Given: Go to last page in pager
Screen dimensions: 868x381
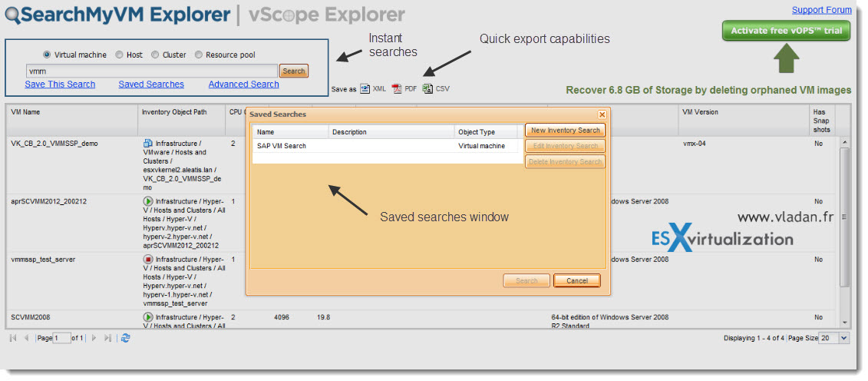Looking at the screenshot, I should pyautogui.click(x=107, y=338).
